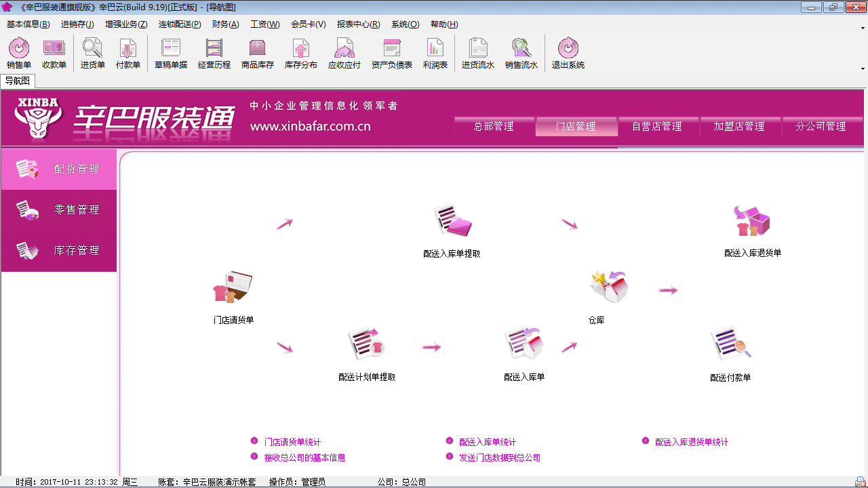Image resolution: width=868 pixels, height=488 pixels.
Task: Open the 增强业务(Z) menu
Action: click(126, 24)
